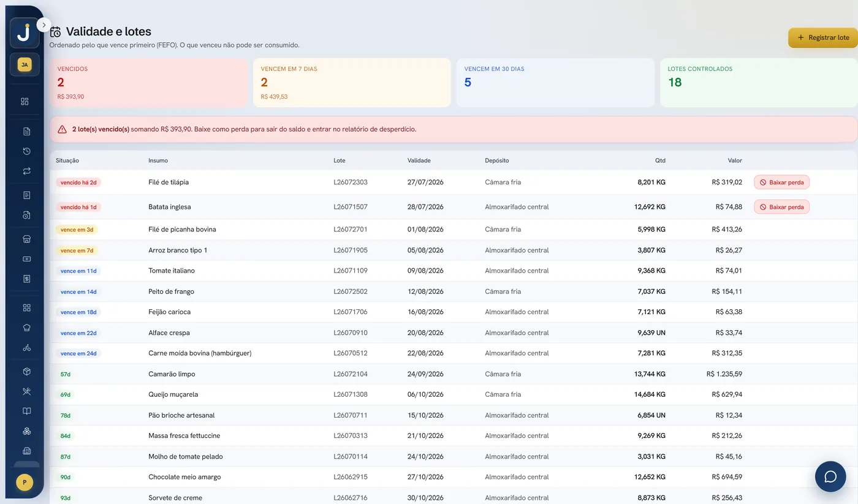Click the Depósito column header
This screenshot has width=858, height=504.
click(x=497, y=160)
